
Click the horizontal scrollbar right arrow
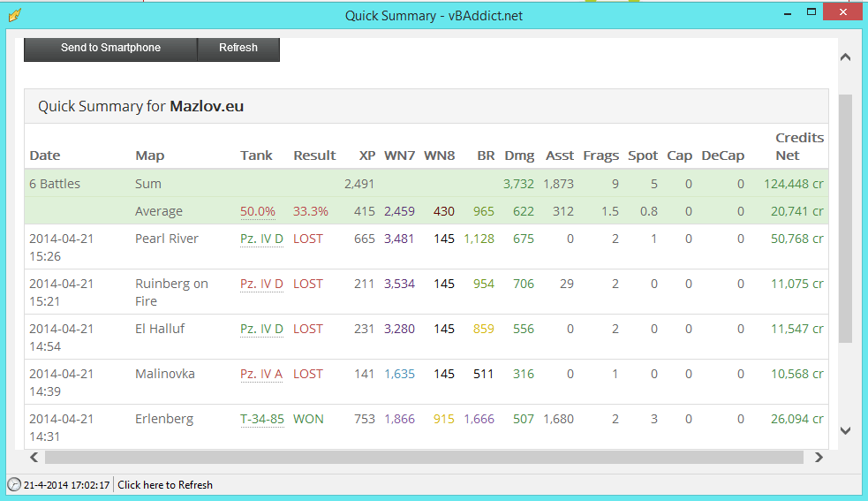coord(819,457)
